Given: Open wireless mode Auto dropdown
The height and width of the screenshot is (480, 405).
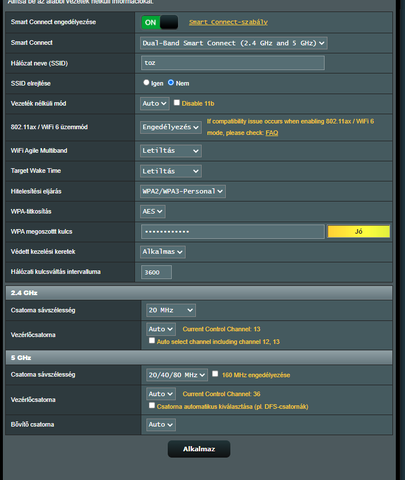Looking at the screenshot, I should (x=155, y=104).
